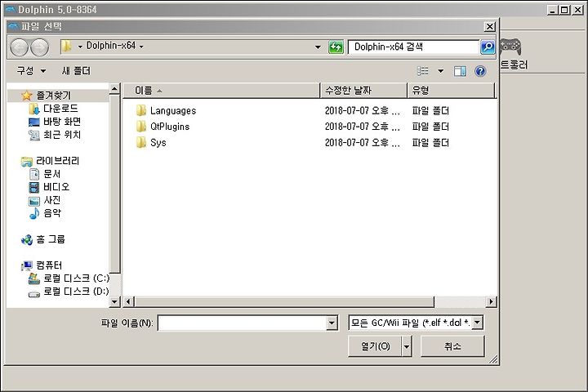Click the horizontal scrollbar in file list
Screen dimensions: 588x392
click(x=284, y=301)
